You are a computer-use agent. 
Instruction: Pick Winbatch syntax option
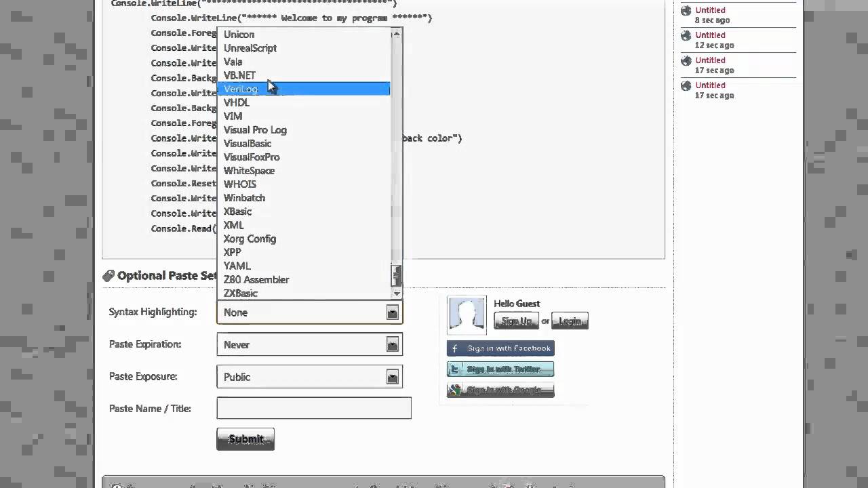[x=244, y=197]
